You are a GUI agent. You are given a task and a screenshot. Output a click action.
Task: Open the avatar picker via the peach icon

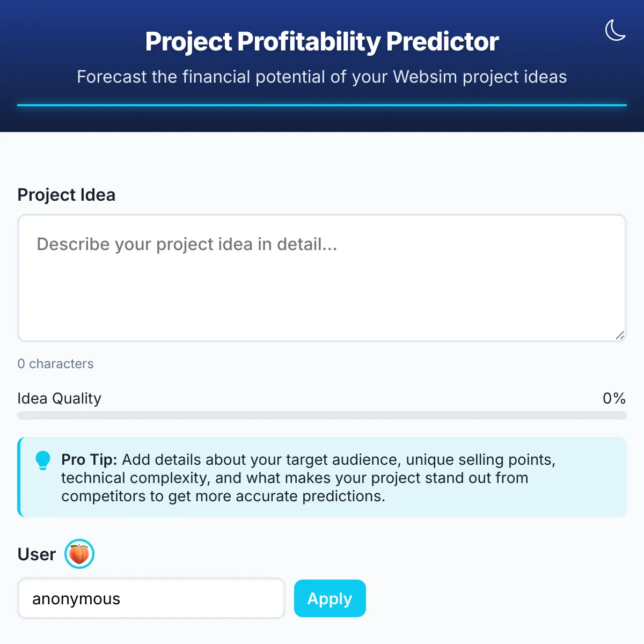79,553
